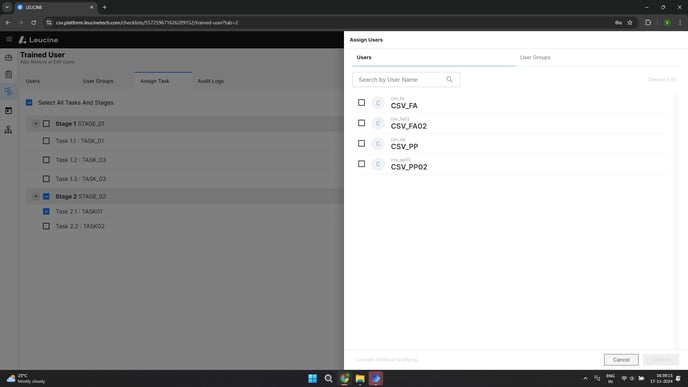Open File Explorer from the taskbar

pyautogui.click(x=360, y=378)
